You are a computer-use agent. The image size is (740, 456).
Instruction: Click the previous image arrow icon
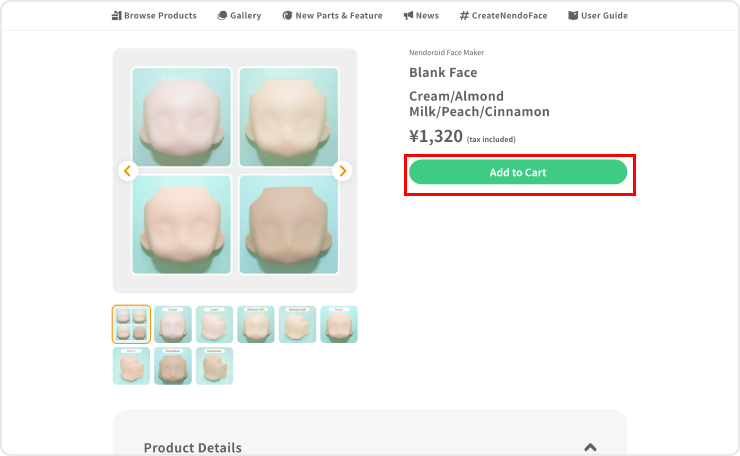pyautogui.click(x=127, y=171)
